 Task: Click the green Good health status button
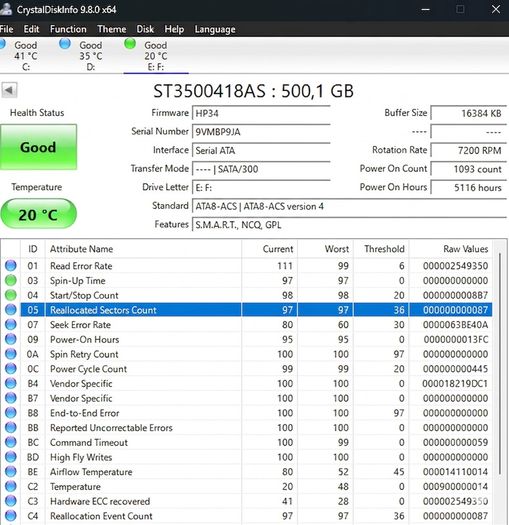39,147
